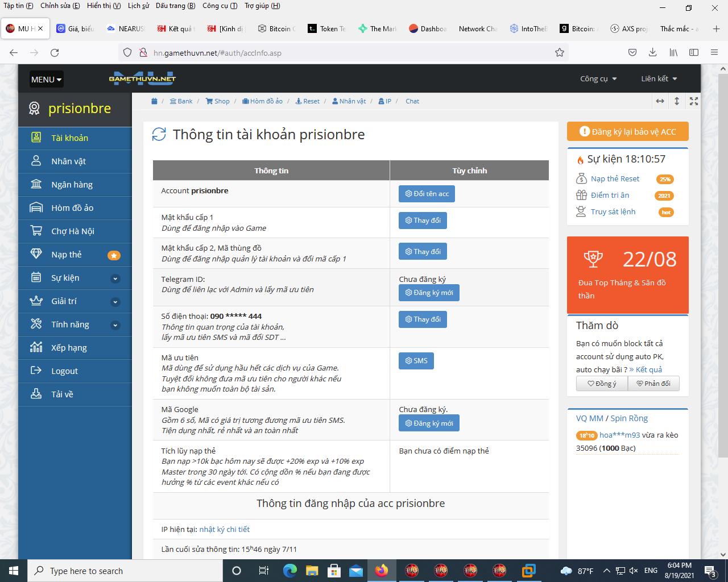Select Ngân hàng in the sidebar

click(72, 185)
